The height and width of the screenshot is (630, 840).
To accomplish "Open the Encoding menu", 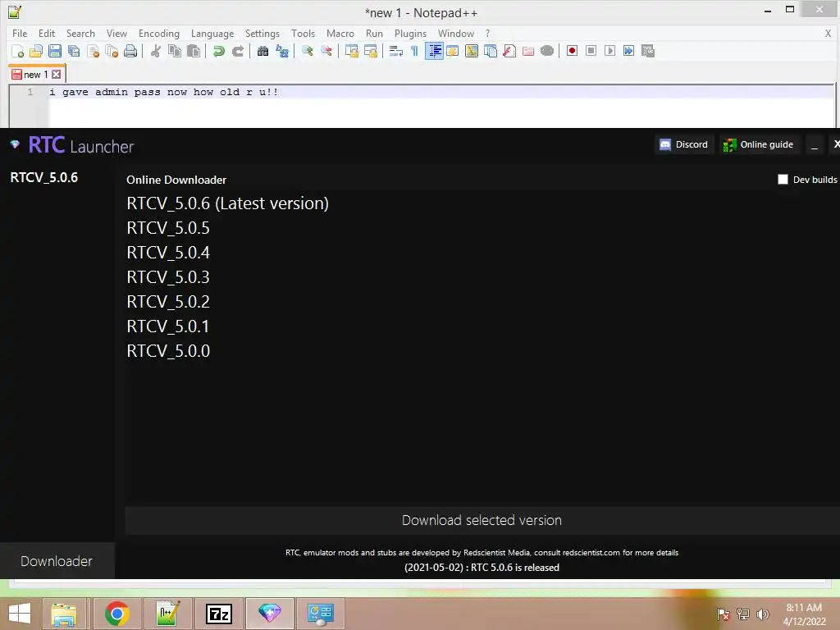I will [159, 33].
